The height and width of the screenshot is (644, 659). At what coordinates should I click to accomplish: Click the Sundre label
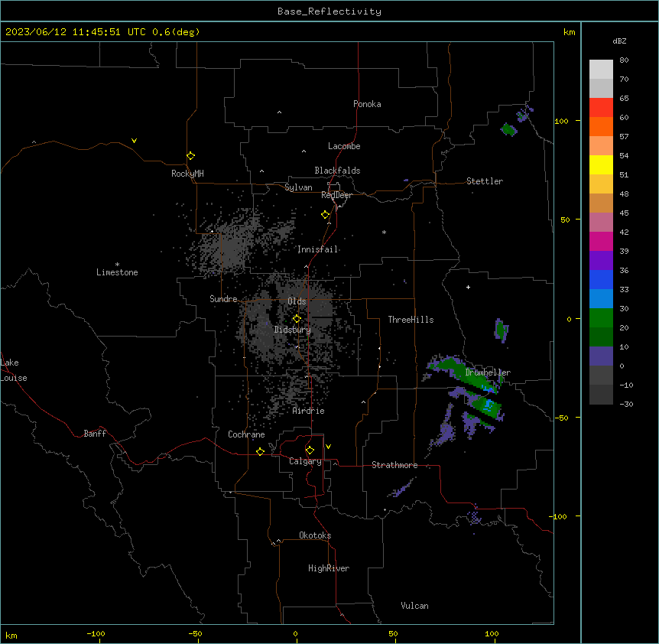coord(223,299)
